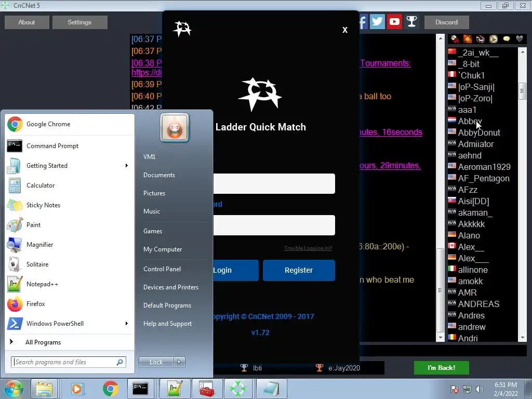Open Sticky Notes from Start menu

pyautogui.click(x=70, y=205)
